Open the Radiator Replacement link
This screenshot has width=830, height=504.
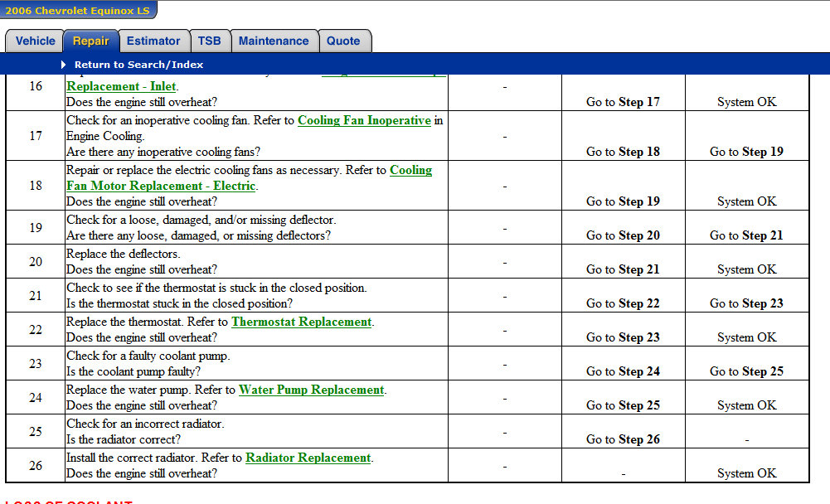[x=308, y=458]
